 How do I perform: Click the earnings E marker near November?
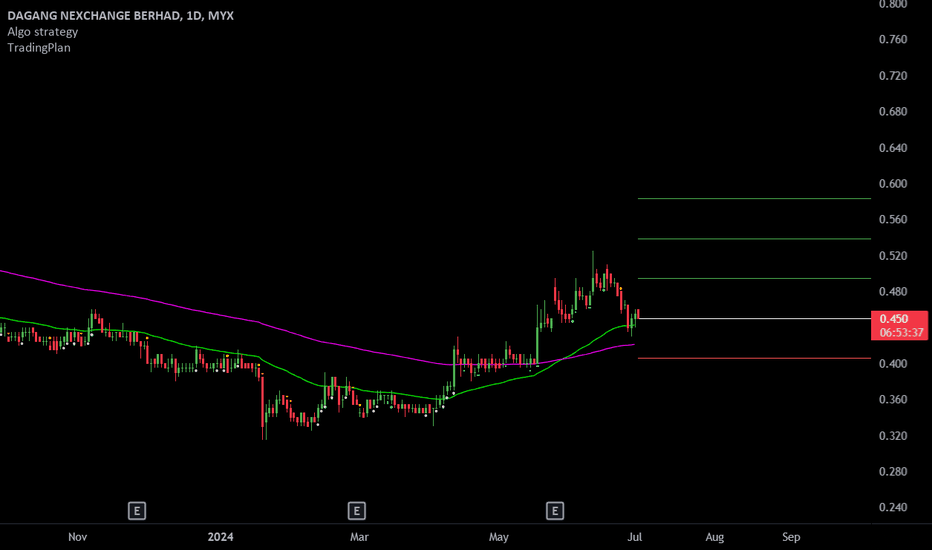(x=137, y=511)
